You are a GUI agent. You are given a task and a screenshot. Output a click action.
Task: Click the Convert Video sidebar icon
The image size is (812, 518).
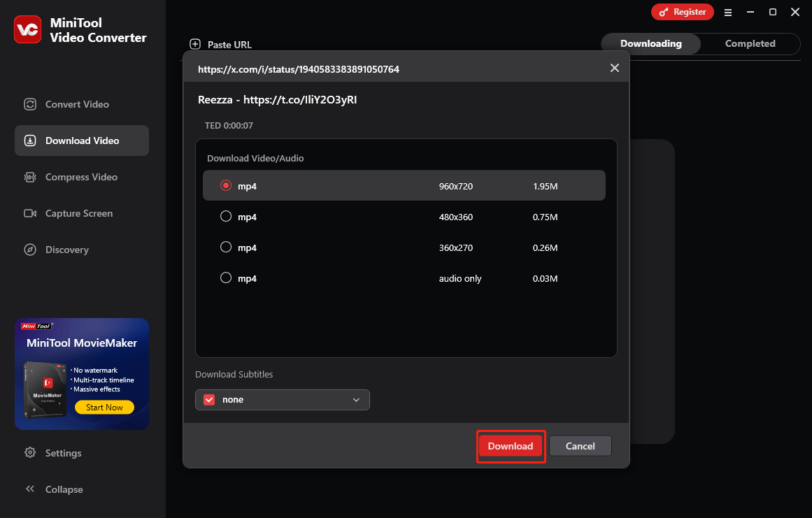click(x=30, y=105)
